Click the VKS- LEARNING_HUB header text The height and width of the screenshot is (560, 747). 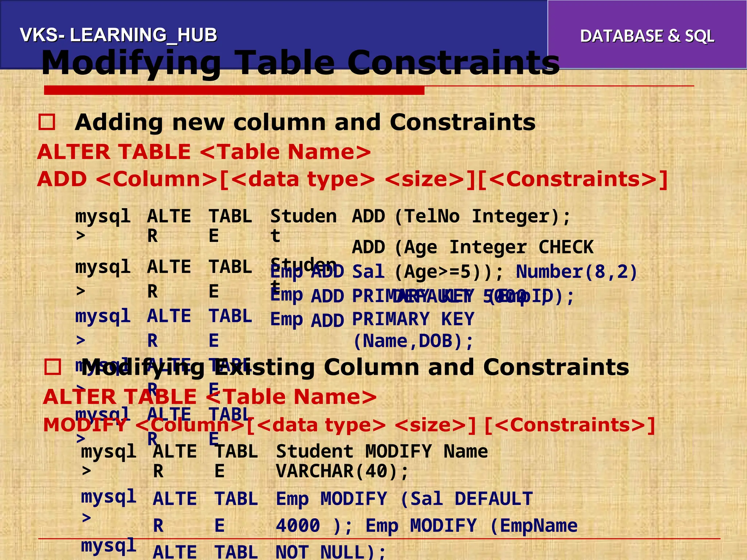click(x=119, y=35)
